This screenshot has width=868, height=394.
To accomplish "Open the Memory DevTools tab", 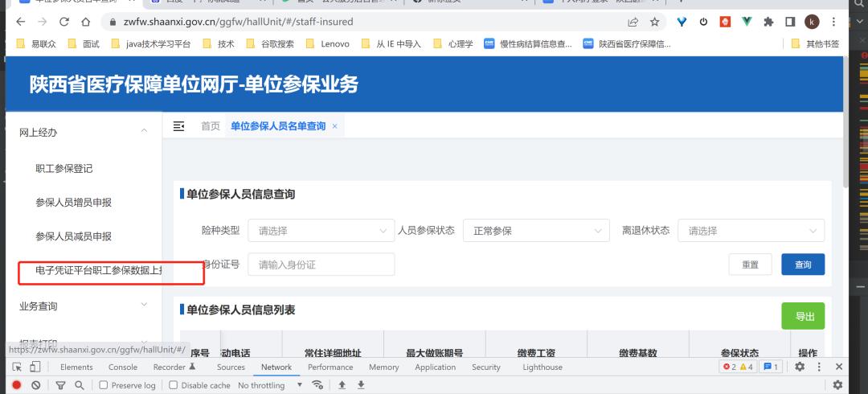I will coord(383,367).
